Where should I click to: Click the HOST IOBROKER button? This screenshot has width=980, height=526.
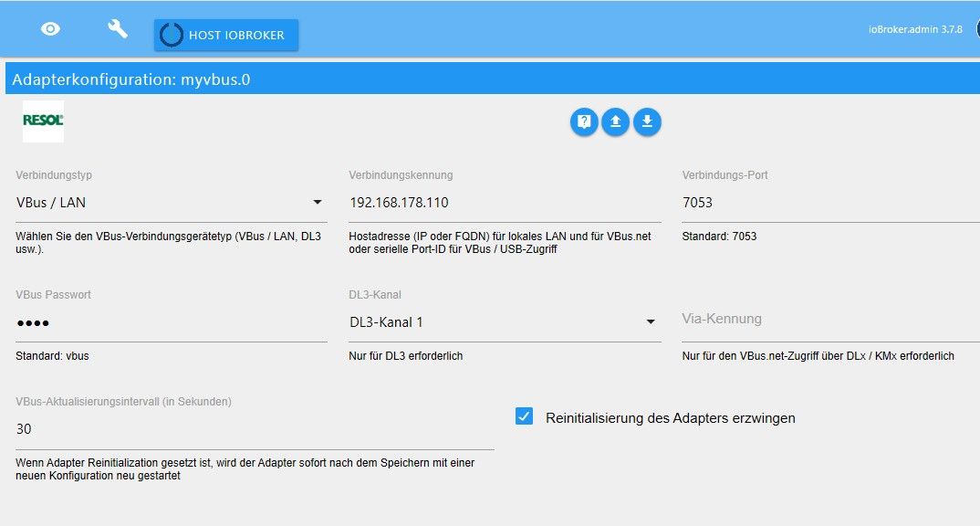pyautogui.click(x=226, y=35)
